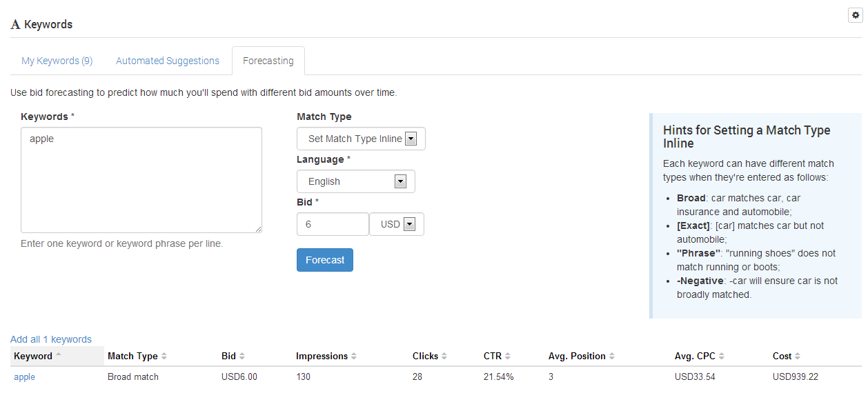This screenshot has width=868, height=402.
Task: Switch to Automated Suggestions tab
Action: click(168, 61)
